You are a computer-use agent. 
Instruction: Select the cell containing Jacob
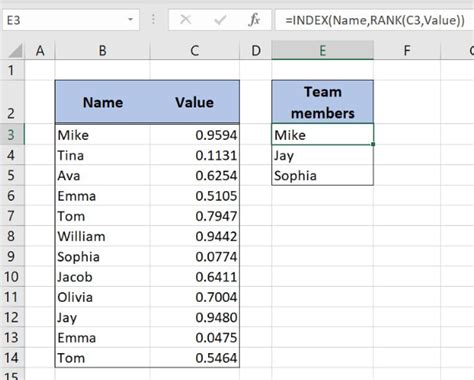[x=103, y=277]
